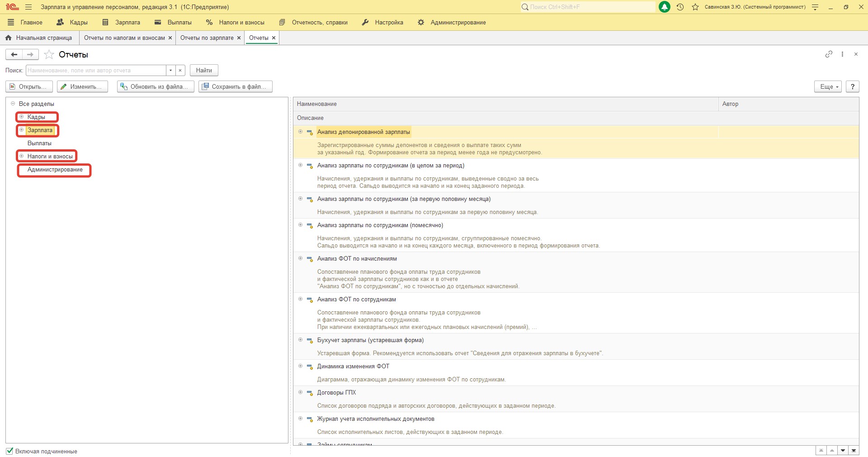This screenshot has width=868, height=457.
Task: Close the Отчеты по зарплате tab
Action: click(239, 38)
